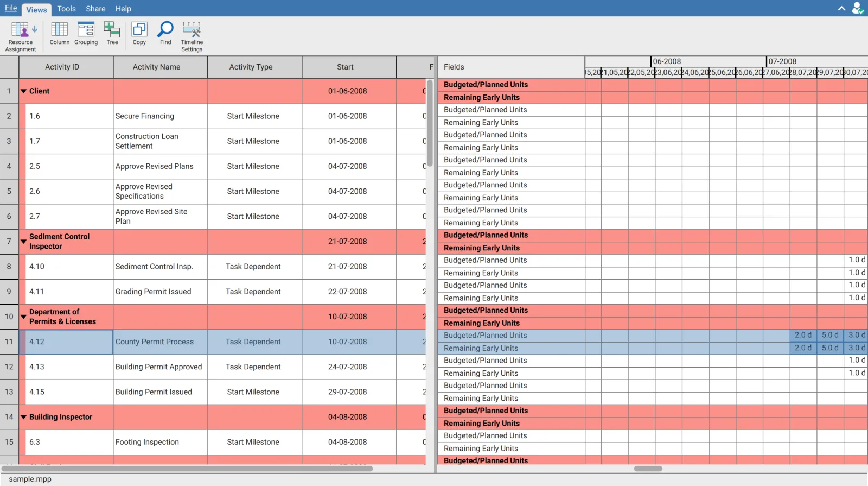Open Timeline Settings

[x=192, y=36]
